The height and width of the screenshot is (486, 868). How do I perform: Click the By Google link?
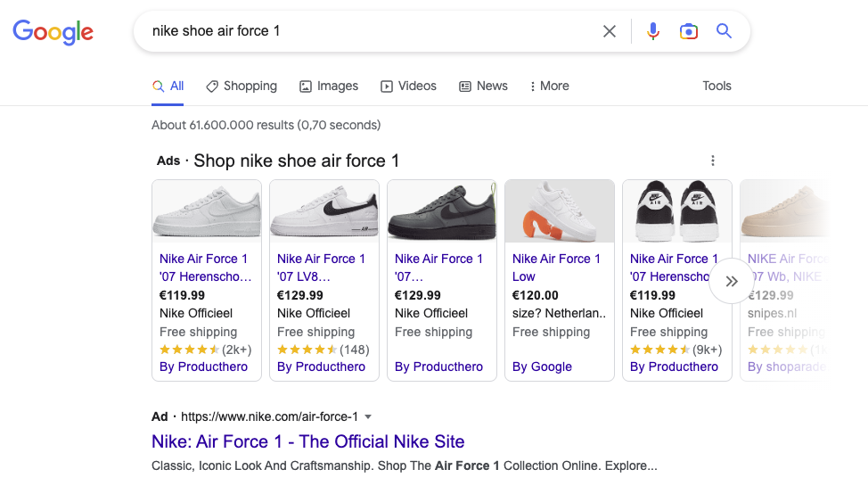(543, 367)
